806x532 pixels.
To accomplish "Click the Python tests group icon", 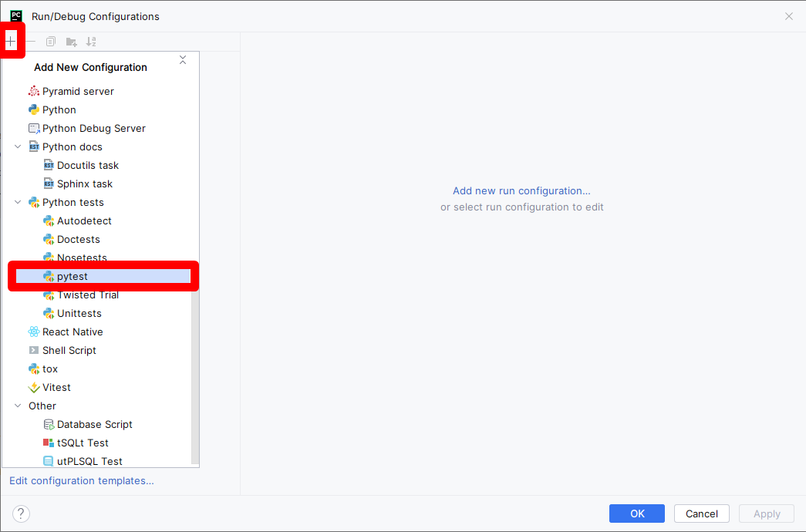I will pyautogui.click(x=34, y=202).
